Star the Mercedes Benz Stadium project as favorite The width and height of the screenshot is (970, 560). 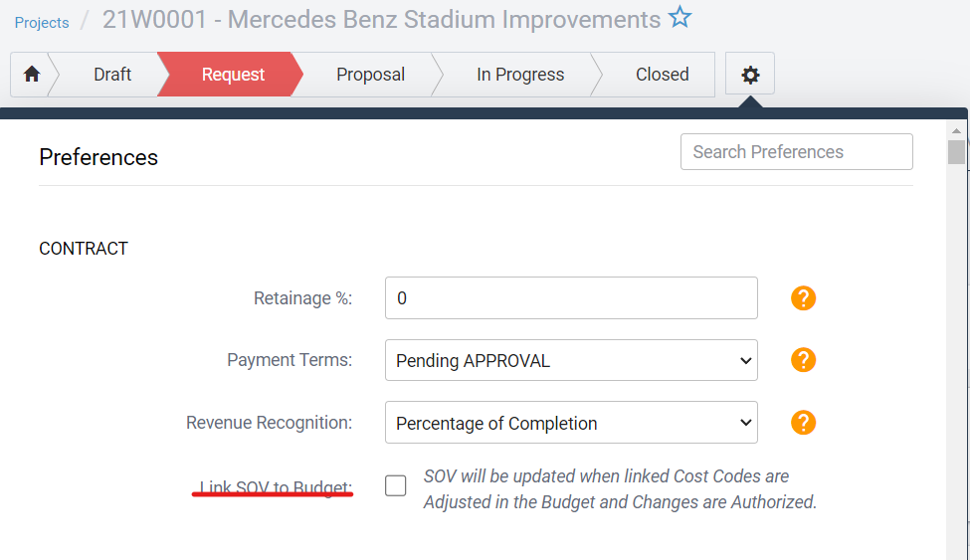click(679, 18)
